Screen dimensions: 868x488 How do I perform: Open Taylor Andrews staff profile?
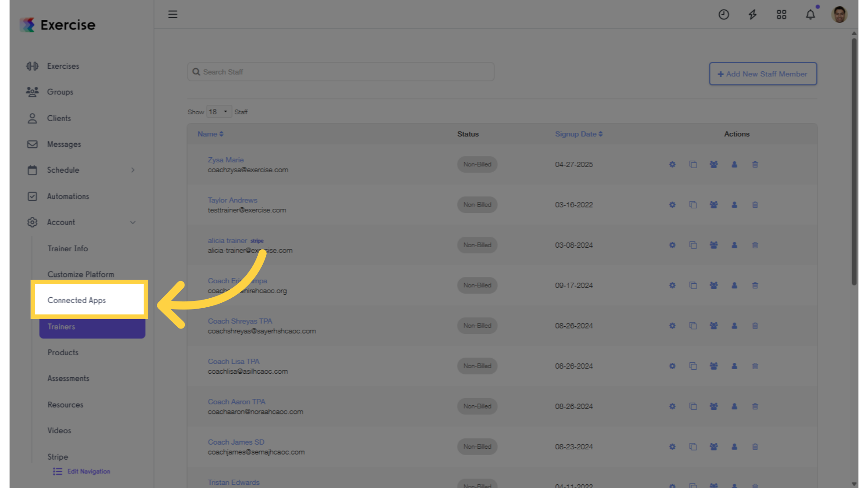[x=232, y=200]
